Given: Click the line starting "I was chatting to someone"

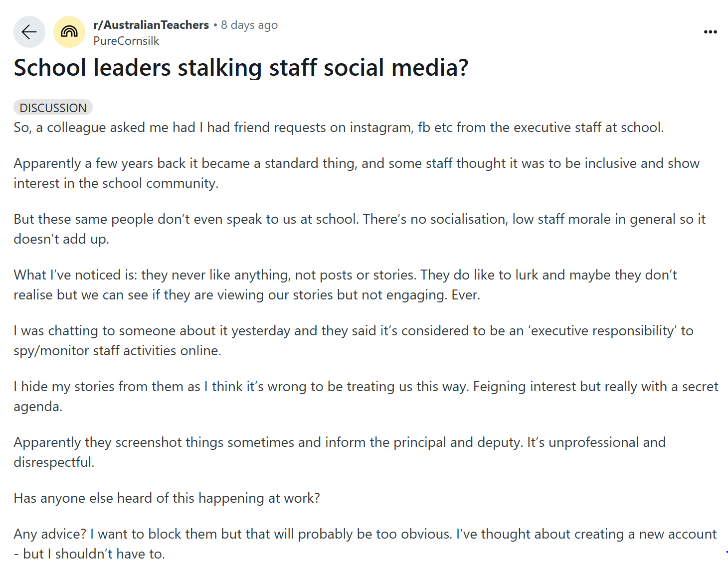Looking at the screenshot, I should (353, 331).
